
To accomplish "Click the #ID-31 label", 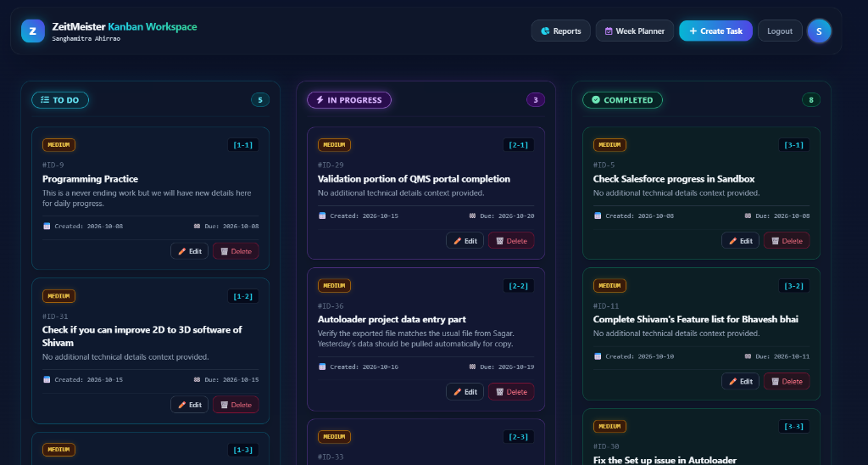I will click(x=55, y=317).
